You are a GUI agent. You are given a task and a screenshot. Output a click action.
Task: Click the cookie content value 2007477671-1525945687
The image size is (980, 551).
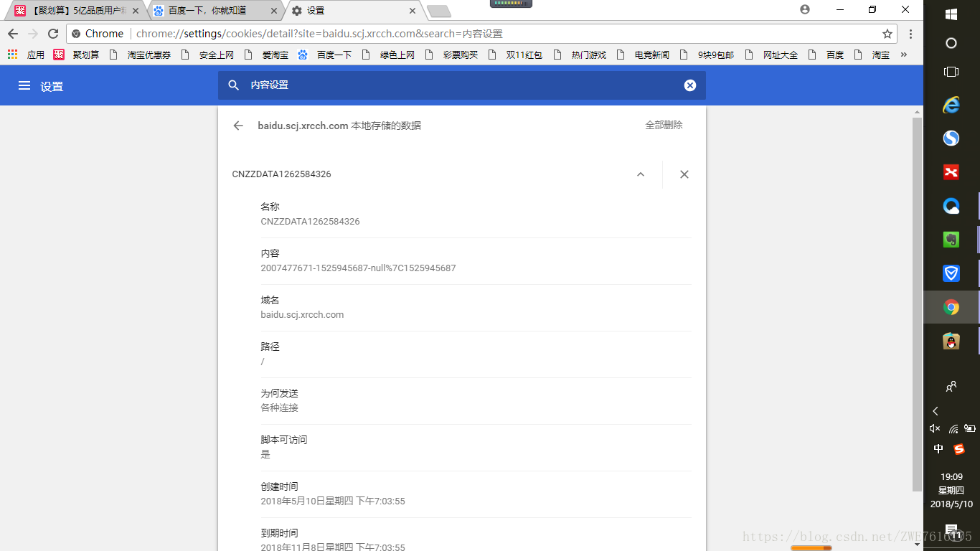[358, 268]
